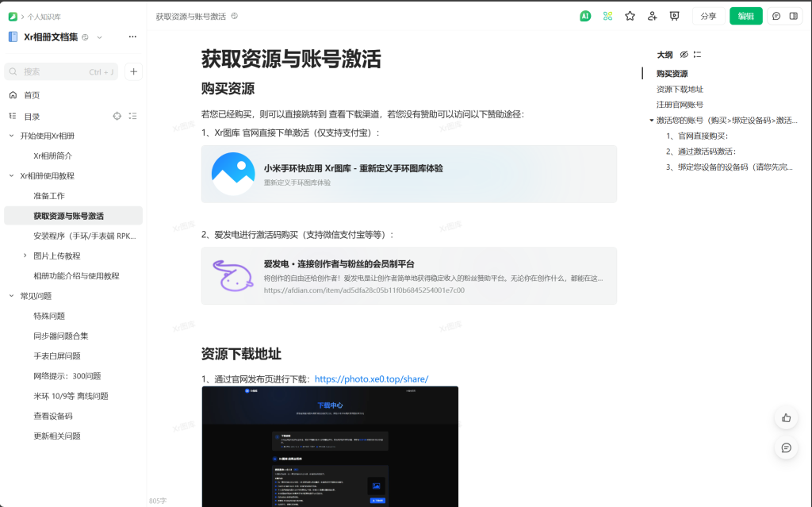Open the comments panel icon in header
The width and height of the screenshot is (812, 507).
pos(776,16)
